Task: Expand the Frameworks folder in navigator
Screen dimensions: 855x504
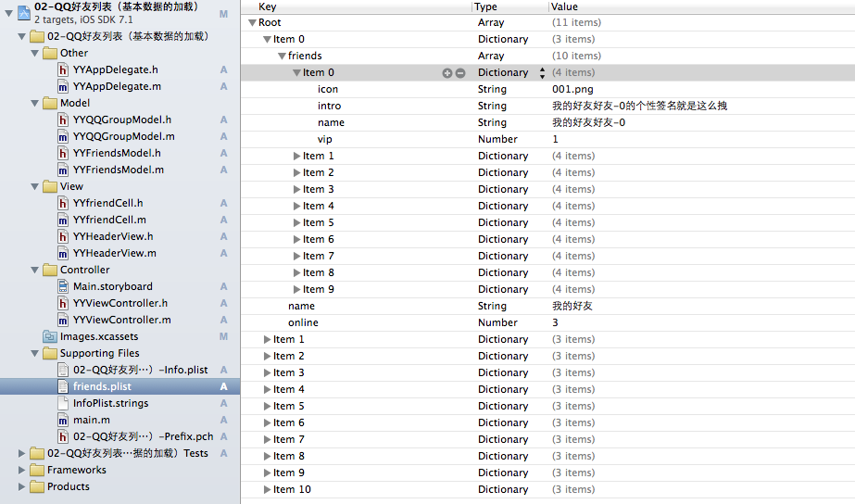Action: point(23,470)
